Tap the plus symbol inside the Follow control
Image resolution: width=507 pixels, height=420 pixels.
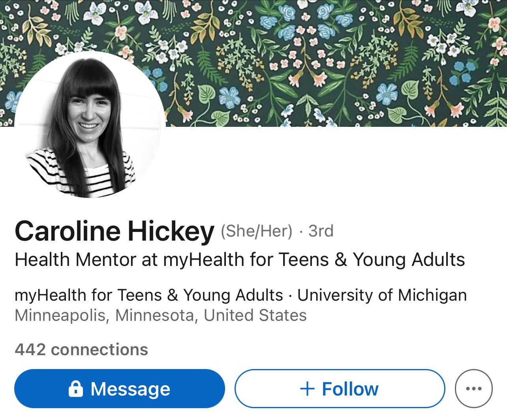(307, 388)
